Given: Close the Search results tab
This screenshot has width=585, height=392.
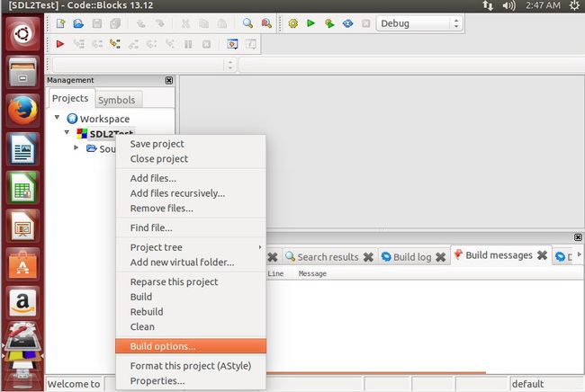Looking at the screenshot, I should pos(368,257).
